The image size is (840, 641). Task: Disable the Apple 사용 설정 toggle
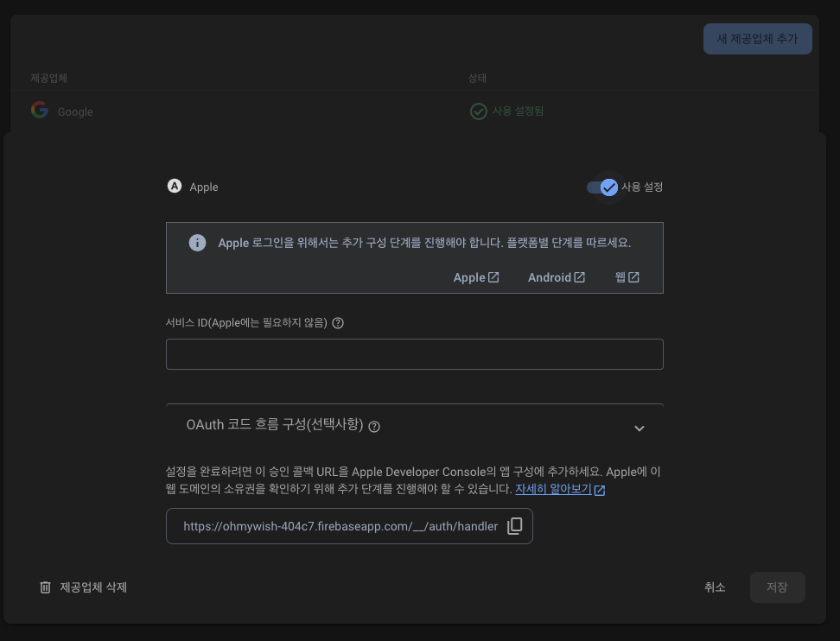point(602,187)
